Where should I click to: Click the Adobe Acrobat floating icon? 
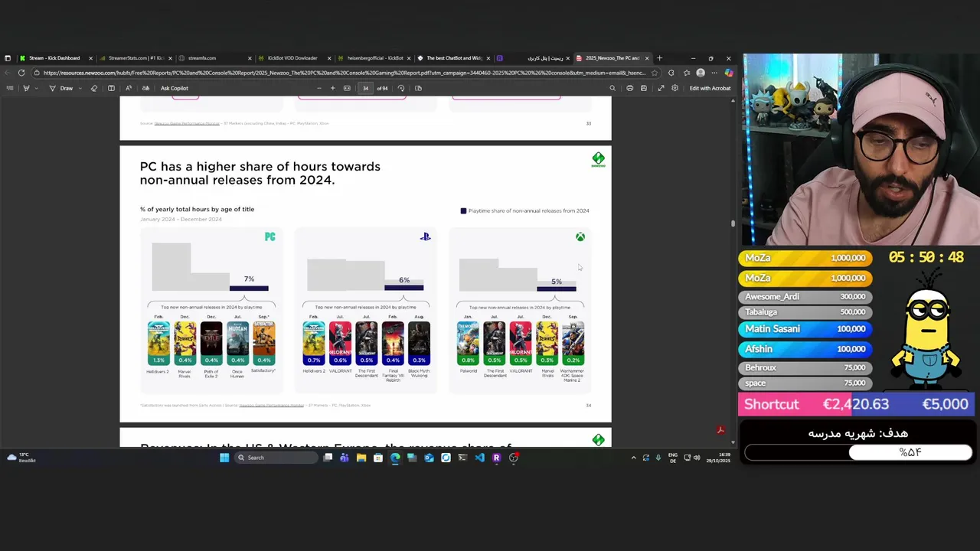720,431
